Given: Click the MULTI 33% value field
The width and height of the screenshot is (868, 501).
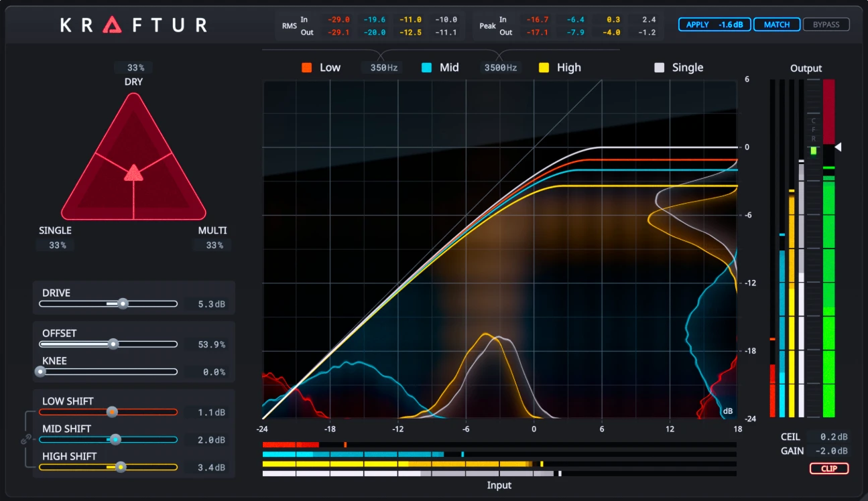Looking at the screenshot, I should click(x=213, y=245).
